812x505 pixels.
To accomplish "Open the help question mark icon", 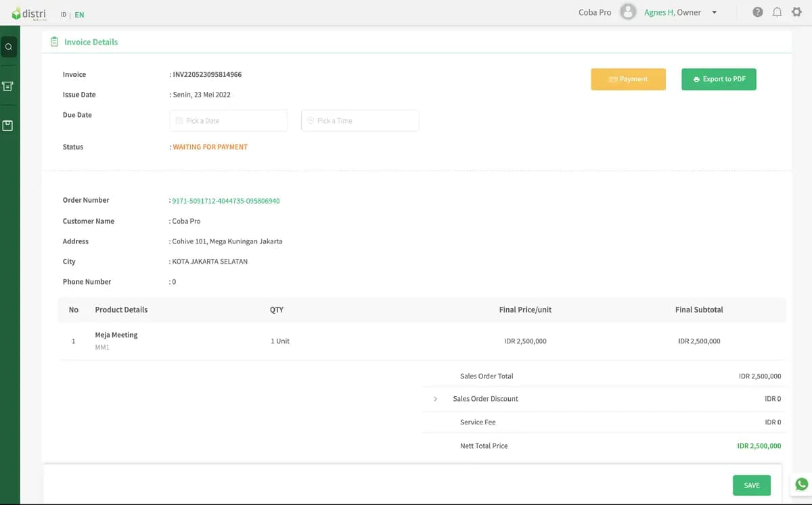I will tap(758, 12).
